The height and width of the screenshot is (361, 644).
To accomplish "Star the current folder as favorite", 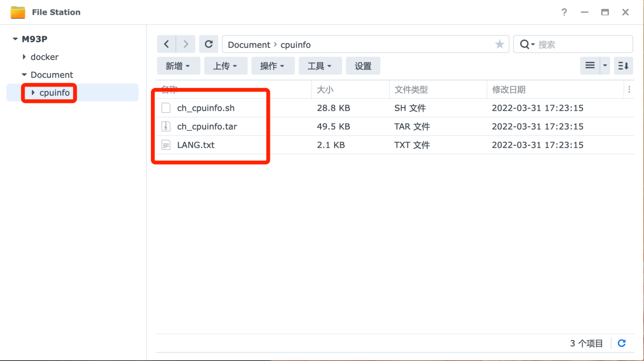I will [x=499, y=44].
